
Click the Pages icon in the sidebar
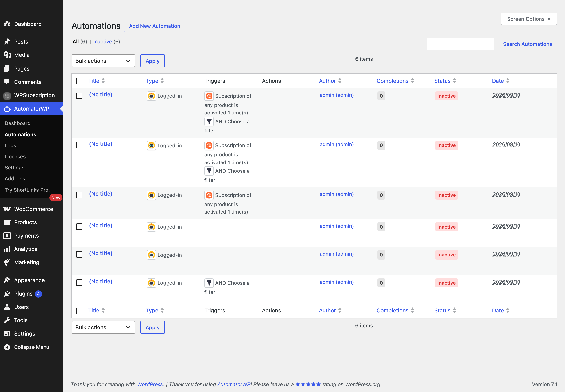[7, 69]
